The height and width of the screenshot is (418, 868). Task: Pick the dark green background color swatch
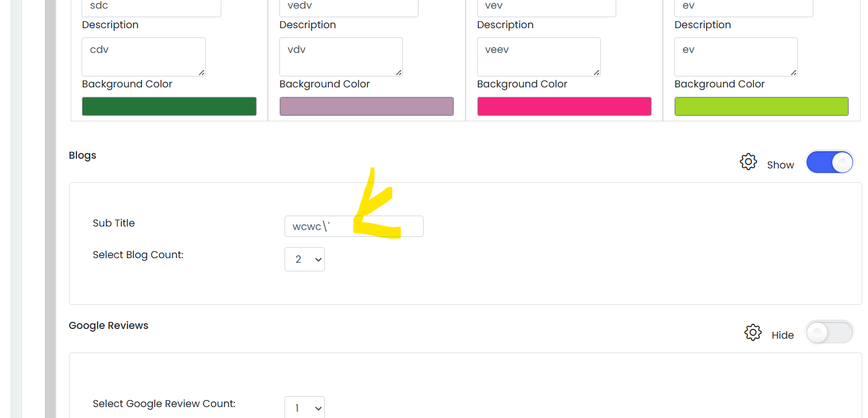169,106
